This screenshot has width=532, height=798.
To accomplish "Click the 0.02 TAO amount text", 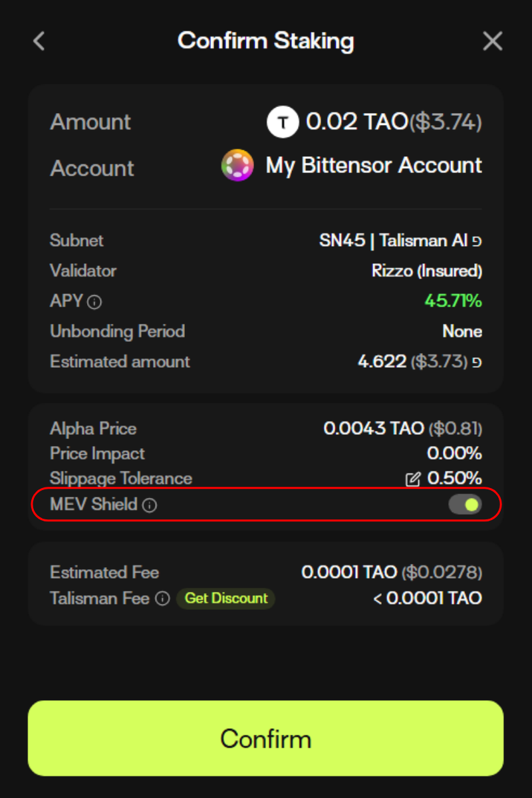I will click(356, 122).
